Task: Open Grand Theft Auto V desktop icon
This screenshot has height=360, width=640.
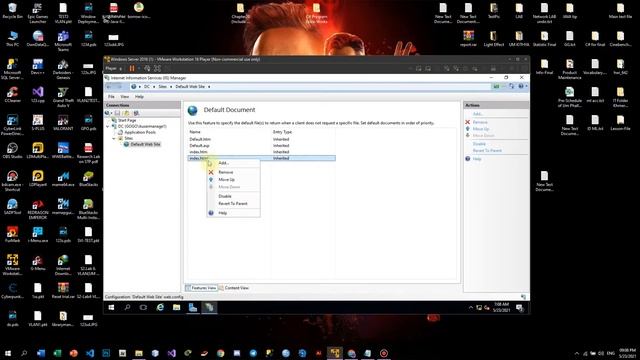Action: click(63, 97)
